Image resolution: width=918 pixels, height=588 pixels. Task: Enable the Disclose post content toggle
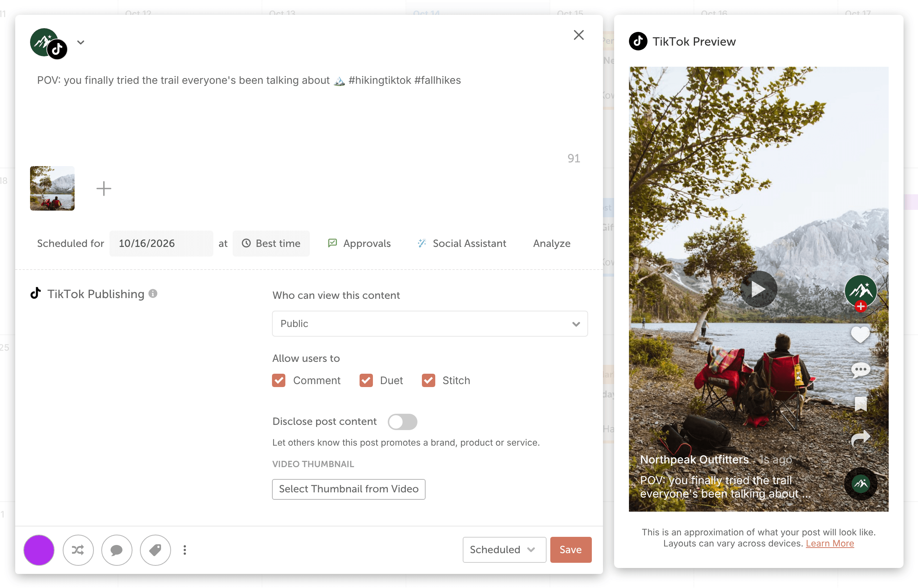[x=402, y=422]
